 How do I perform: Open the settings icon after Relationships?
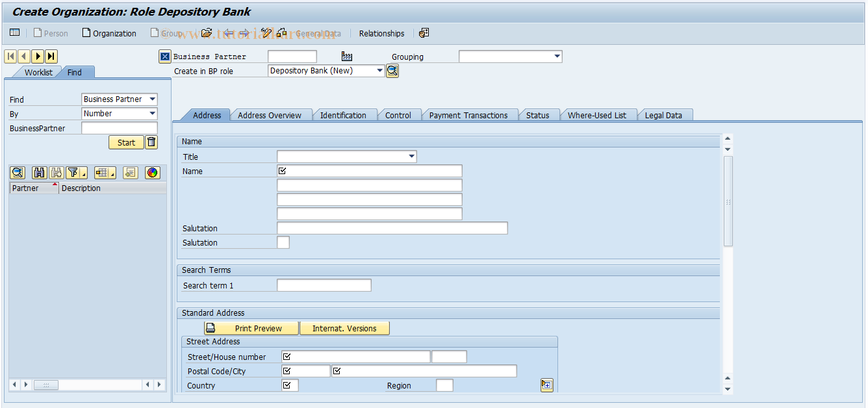[424, 33]
